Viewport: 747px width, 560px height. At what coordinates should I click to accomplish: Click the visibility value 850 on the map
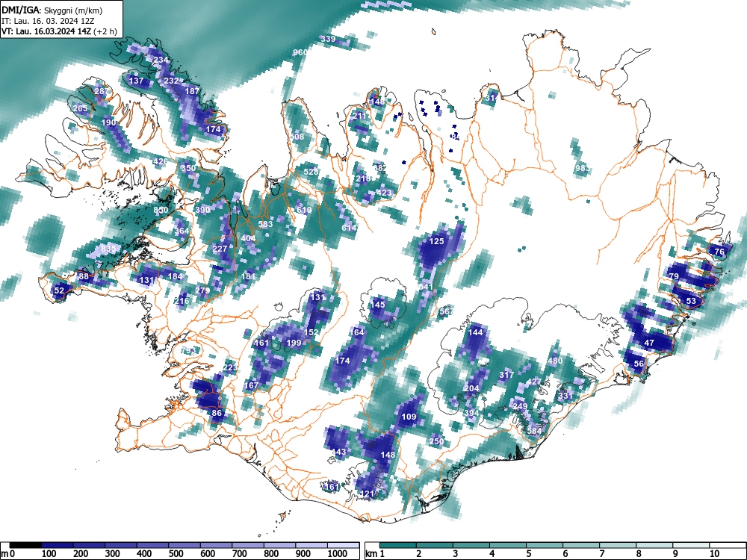coord(161,210)
